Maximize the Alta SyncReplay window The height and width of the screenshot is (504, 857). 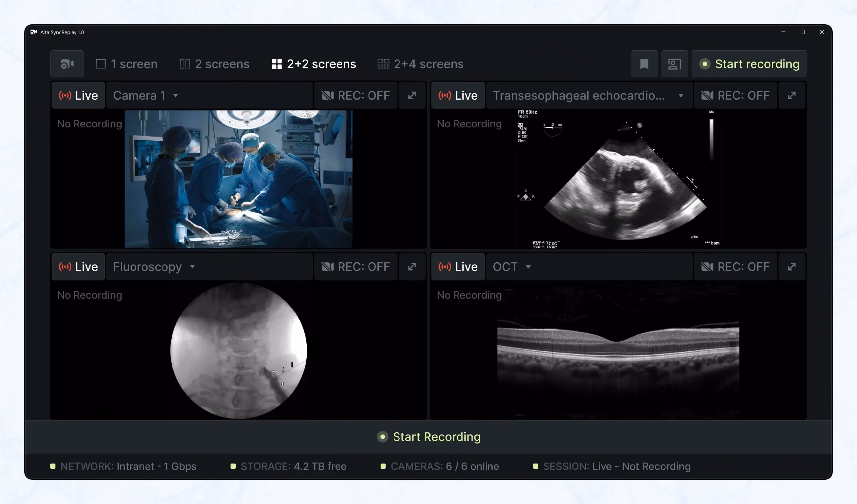point(803,32)
